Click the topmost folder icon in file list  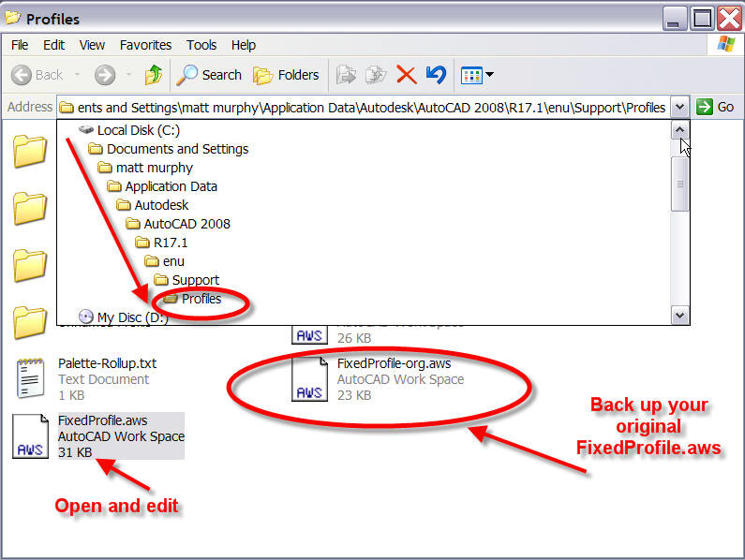pyautogui.click(x=29, y=152)
